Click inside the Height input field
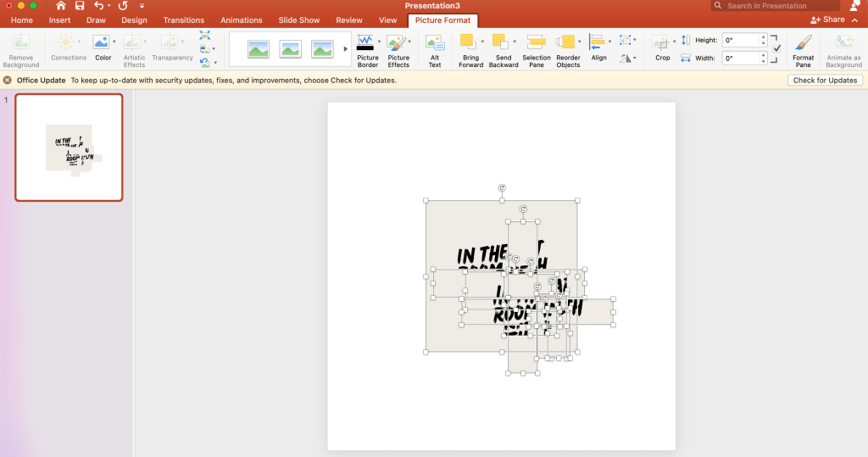 click(740, 40)
